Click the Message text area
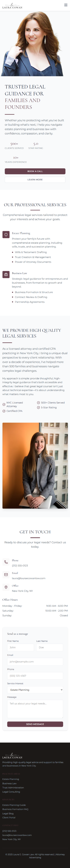This screenshot has height=868, width=70. coord(35,709)
